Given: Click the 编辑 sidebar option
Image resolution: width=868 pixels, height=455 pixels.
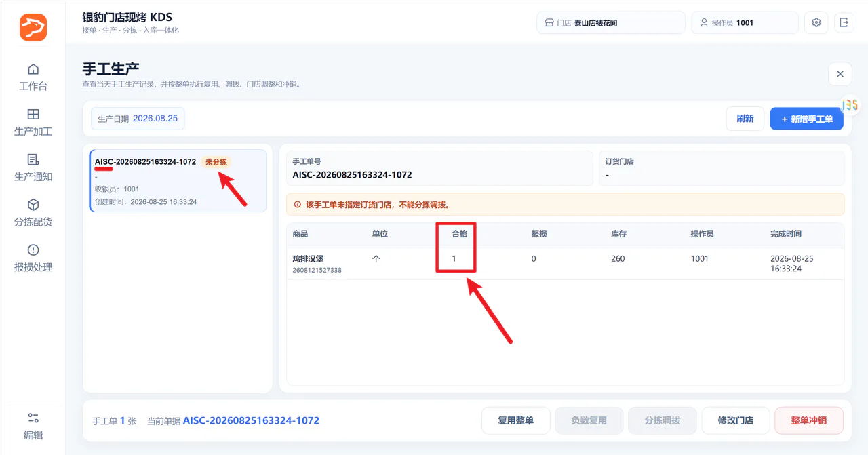Looking at the screenshot, I should click(33, 426).
